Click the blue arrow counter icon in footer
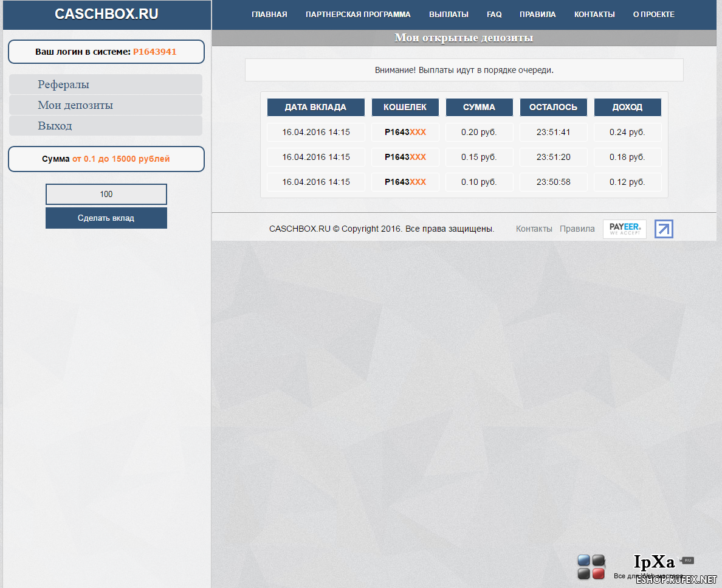Screen dimensions: 722x588 (664, 229)
